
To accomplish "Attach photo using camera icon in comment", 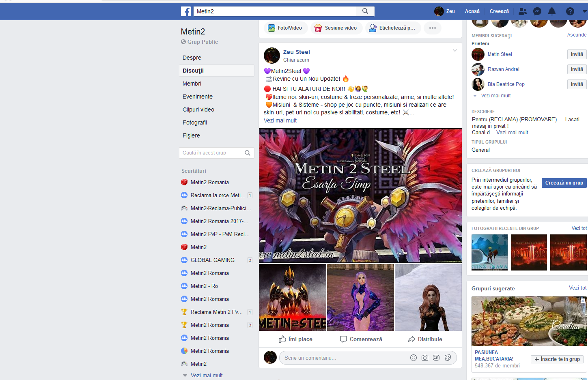I will [x=425, y=358].
